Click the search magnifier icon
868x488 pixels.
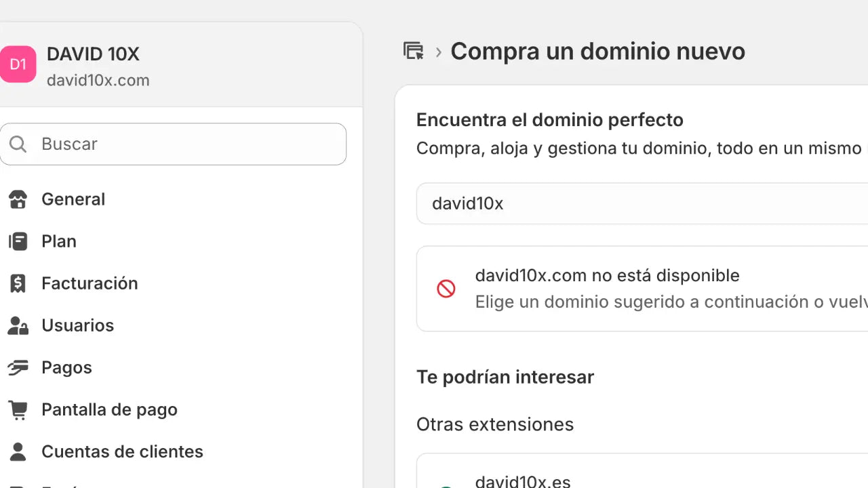(18, 144)
